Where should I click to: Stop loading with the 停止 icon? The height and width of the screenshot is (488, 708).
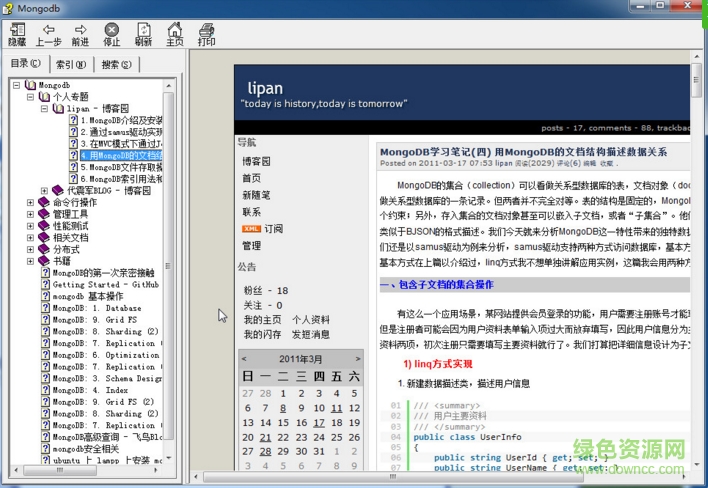112,34
